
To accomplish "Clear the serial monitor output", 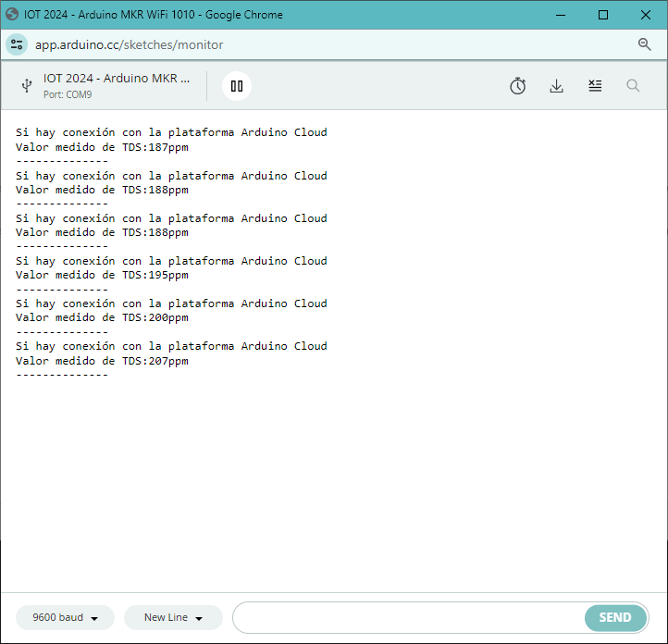I will [595, 86].
